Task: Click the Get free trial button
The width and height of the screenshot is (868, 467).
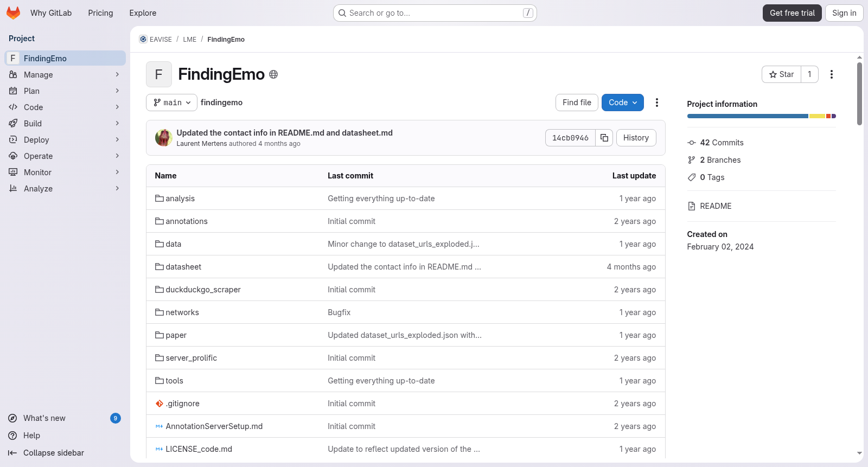Action: [792, 13]
